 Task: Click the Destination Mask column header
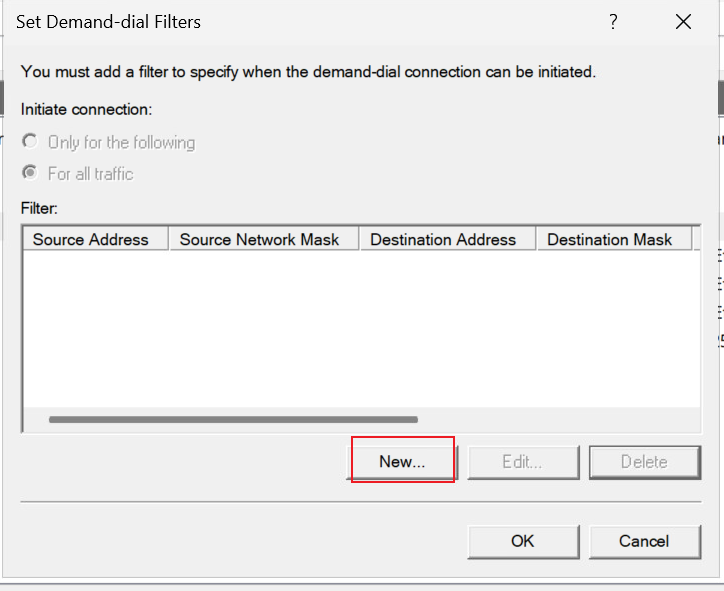tap(614, 239)
